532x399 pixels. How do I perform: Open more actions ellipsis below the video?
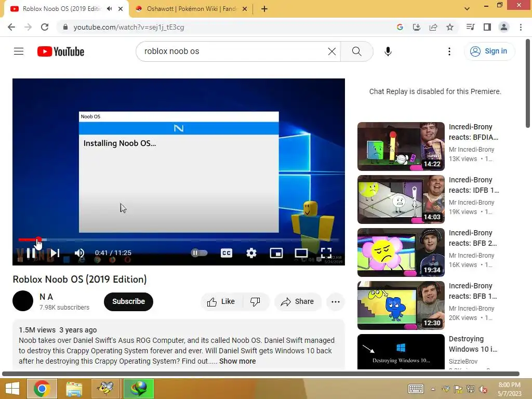[336, 302]
